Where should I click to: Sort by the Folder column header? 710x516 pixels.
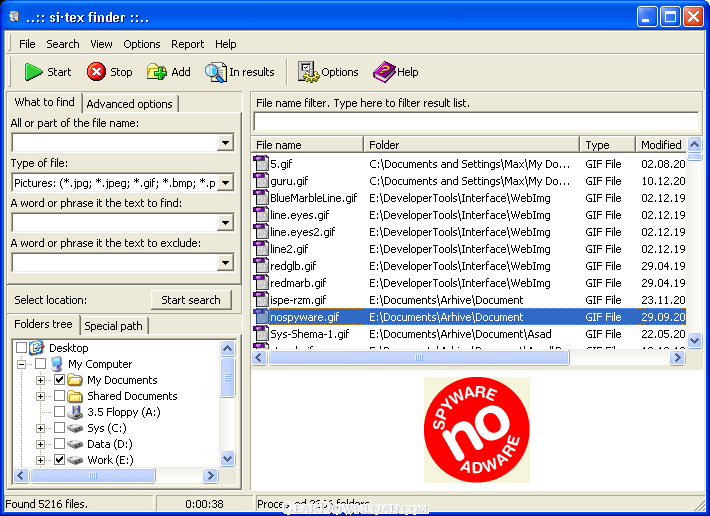(x=471, y=145)
